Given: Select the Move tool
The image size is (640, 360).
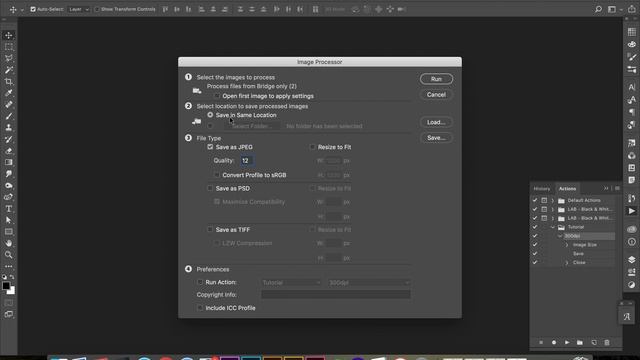Looking at the screenshot, I should 9,36.
